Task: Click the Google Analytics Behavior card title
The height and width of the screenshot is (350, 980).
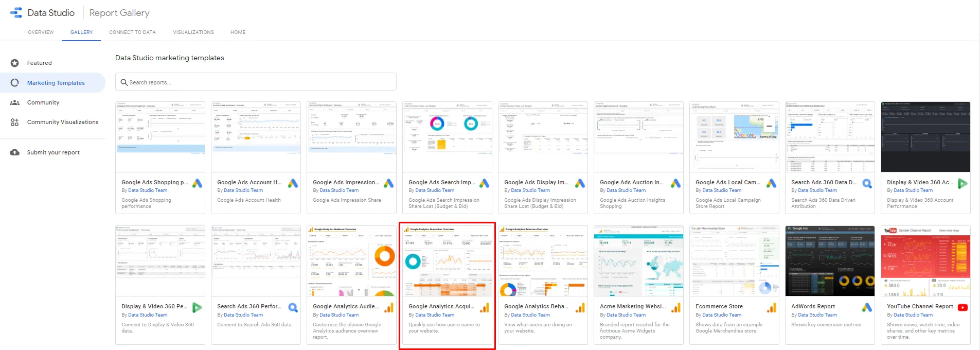Action: (x=536, y=306)
